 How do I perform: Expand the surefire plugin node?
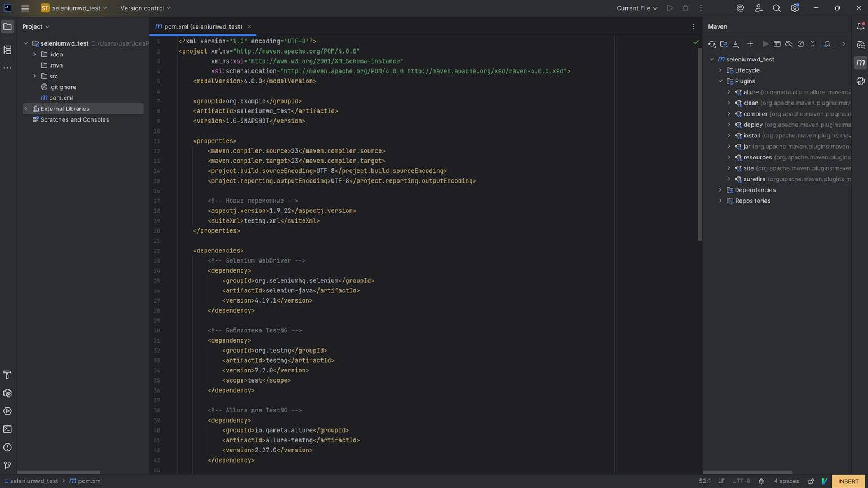click(729, 179)
